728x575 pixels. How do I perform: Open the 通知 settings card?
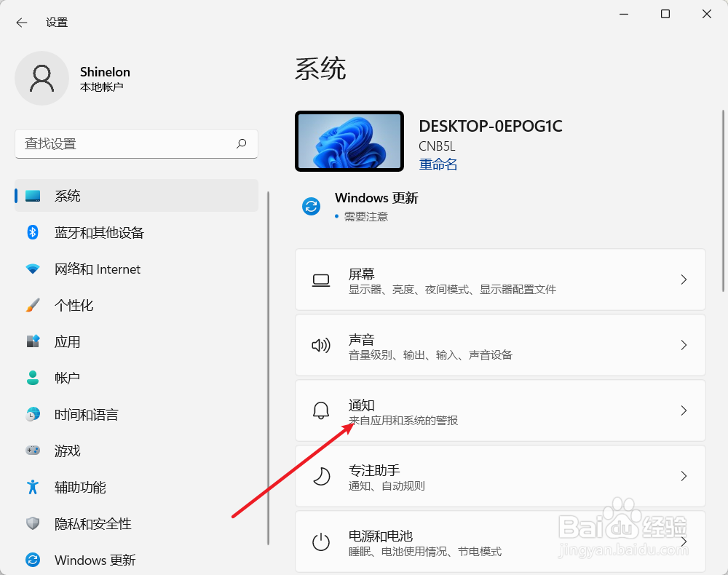point(500,411)
